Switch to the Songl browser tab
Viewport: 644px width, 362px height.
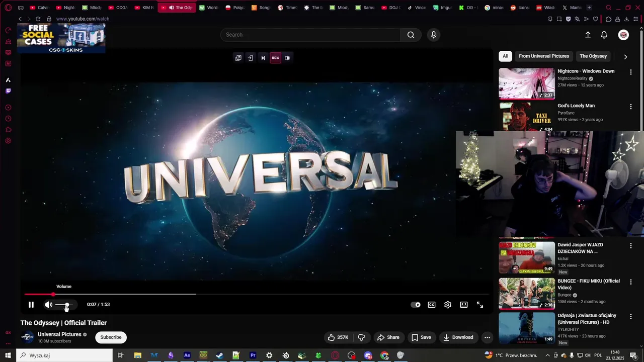[x=261, y=8]
